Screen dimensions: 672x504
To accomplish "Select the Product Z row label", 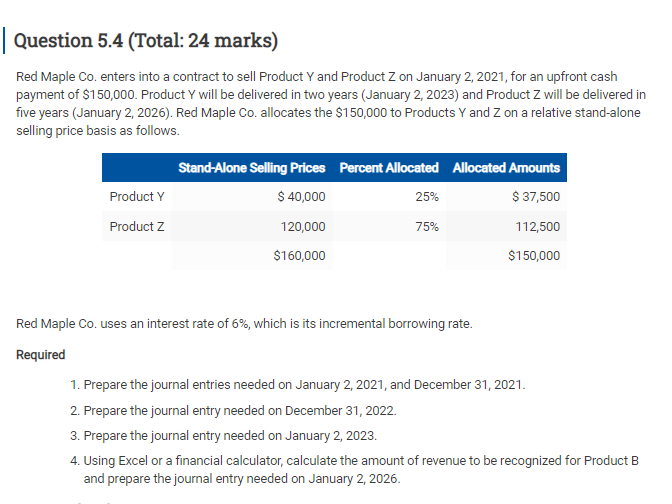I will pyautogui.click(x=137, y=226).
